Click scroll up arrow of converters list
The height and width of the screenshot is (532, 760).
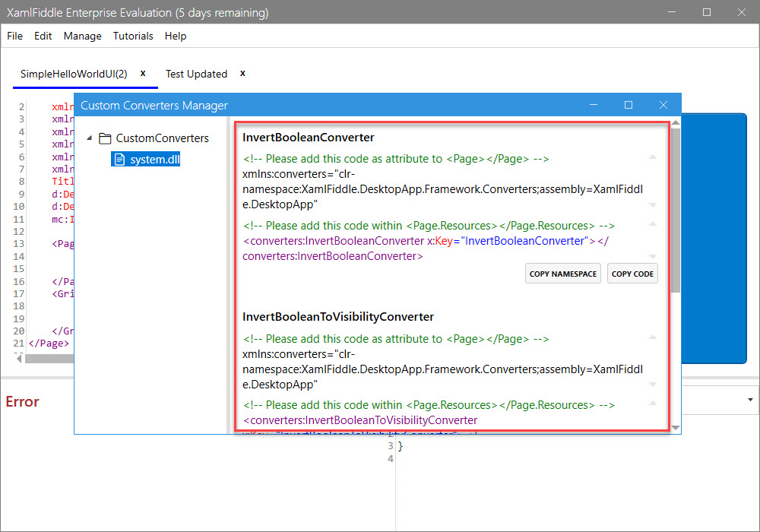tap(676, 123)
